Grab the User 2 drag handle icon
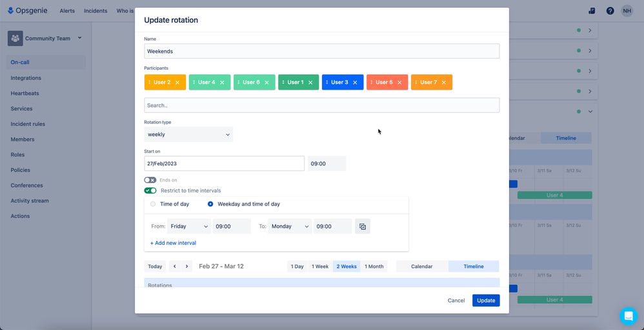The width and height of the screenshot is (644, 330). point(150,82)
